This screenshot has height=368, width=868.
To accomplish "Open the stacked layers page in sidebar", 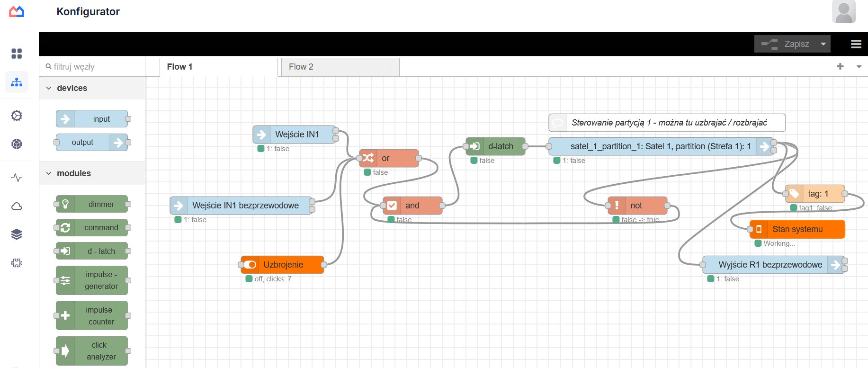I will click(x=17, y=234).
